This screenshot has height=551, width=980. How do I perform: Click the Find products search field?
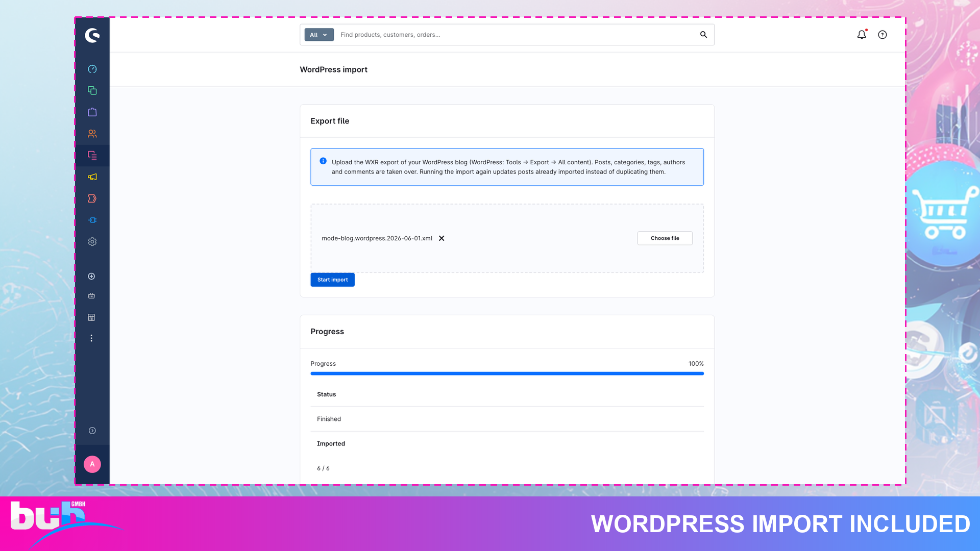coord(516,35)
